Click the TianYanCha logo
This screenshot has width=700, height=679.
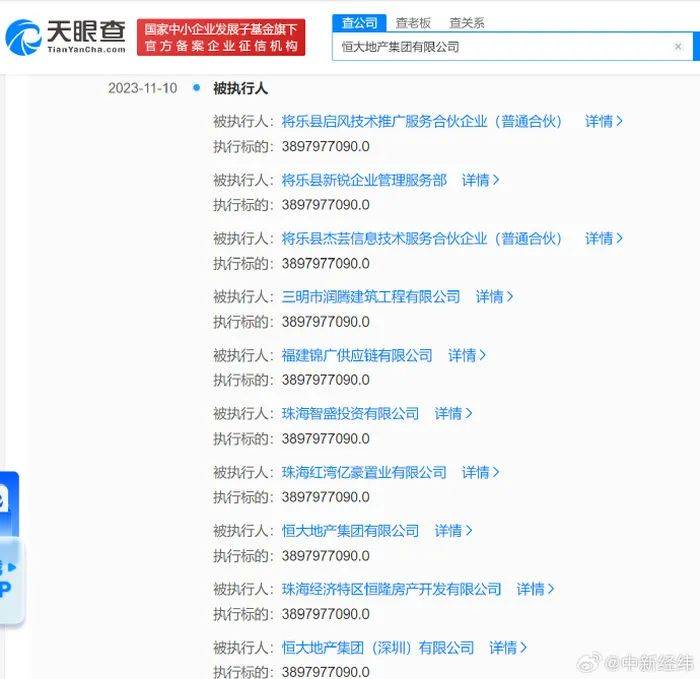pos(66,37)
